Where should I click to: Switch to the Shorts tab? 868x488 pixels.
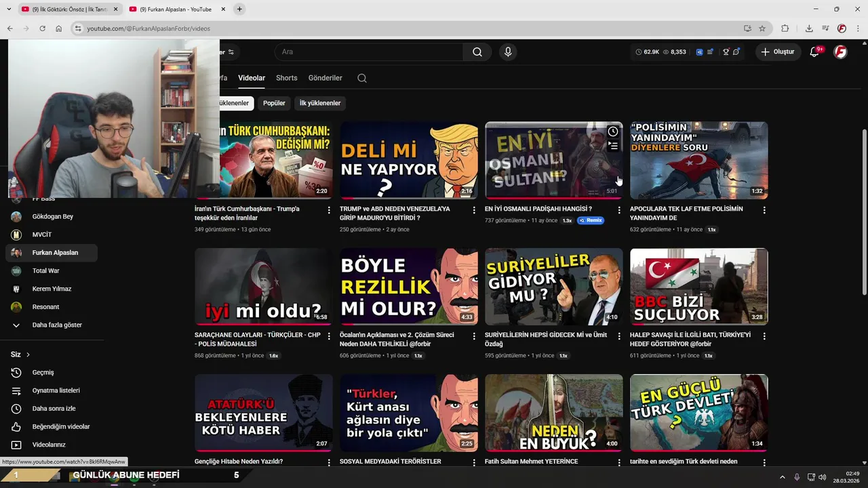tap(287, 78)
